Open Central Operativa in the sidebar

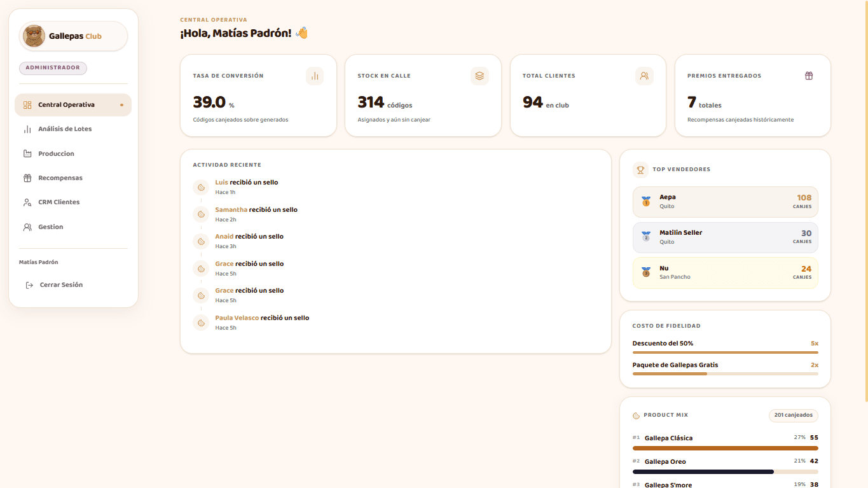tap(73, 105)
